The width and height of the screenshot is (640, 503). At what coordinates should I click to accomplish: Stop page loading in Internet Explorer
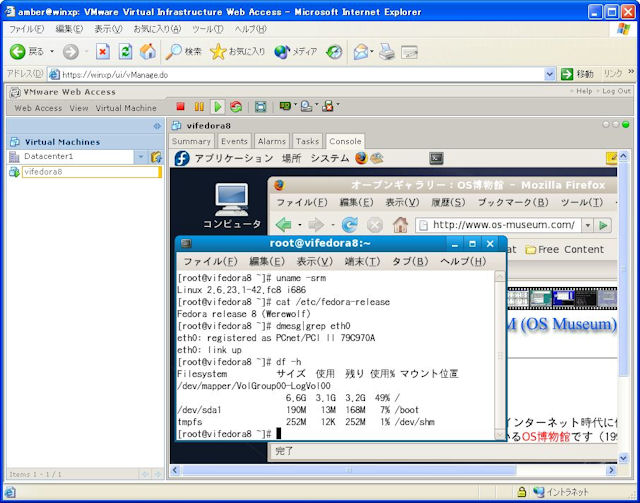pos(103,52)
